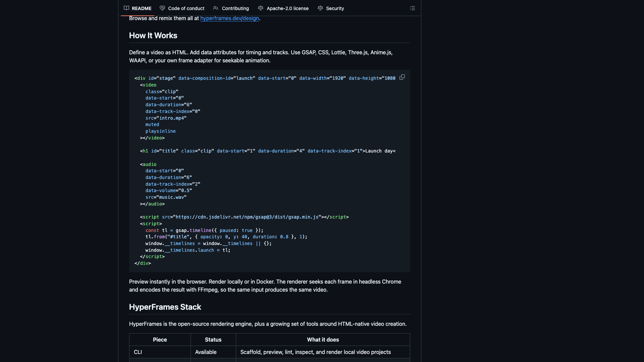The height and width of the screenshot is (362, 644).
Task: Click the h1 id="title" code line
Action: pos(268,151)
